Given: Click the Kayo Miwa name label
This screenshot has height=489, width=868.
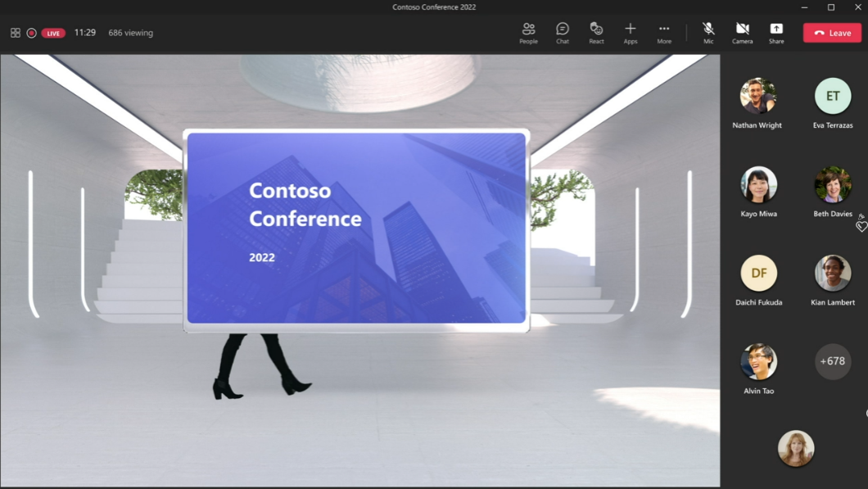Looking at the screenshot, I should tap(758, 214).
